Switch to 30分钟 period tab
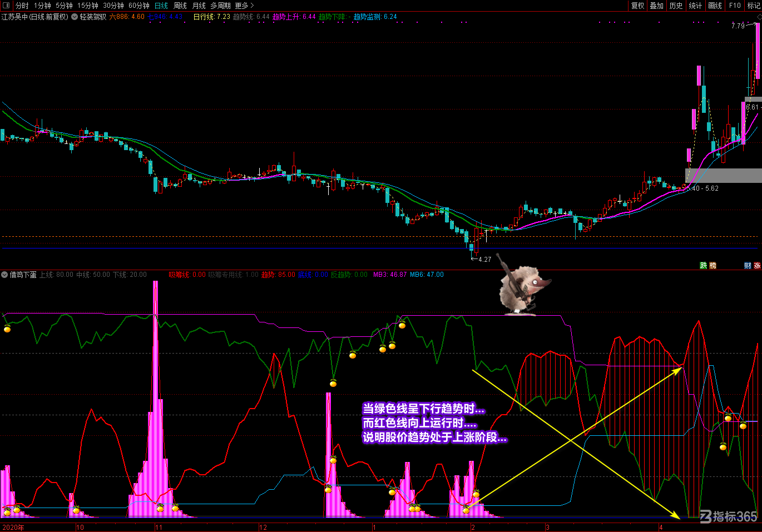 coord(113,6)
